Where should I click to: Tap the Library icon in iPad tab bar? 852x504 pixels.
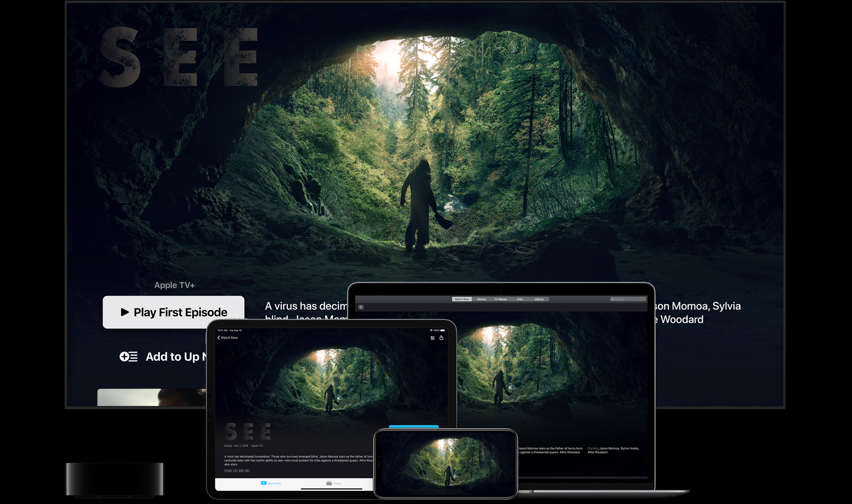click(x=329, y=483)
